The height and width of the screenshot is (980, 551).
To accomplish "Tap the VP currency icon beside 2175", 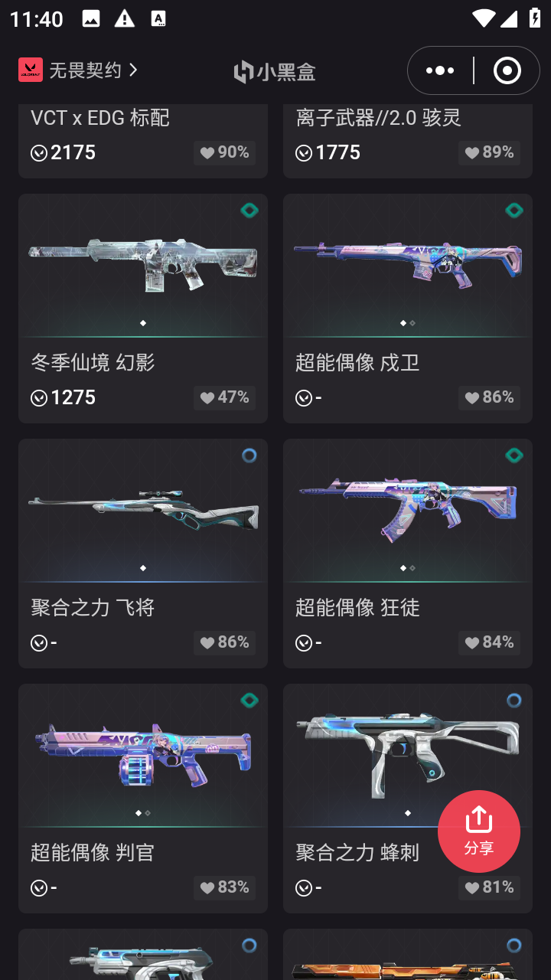I will (x=39, y=153).
